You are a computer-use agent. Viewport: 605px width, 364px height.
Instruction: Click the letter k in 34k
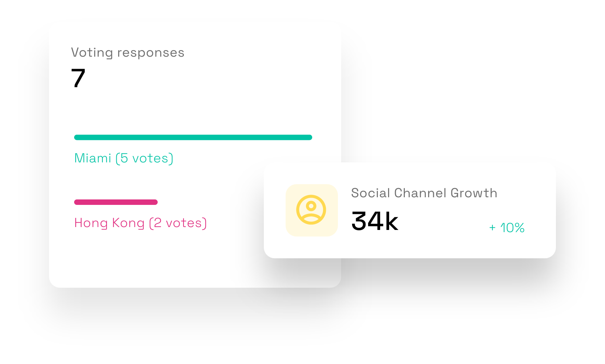click(392, 221)
